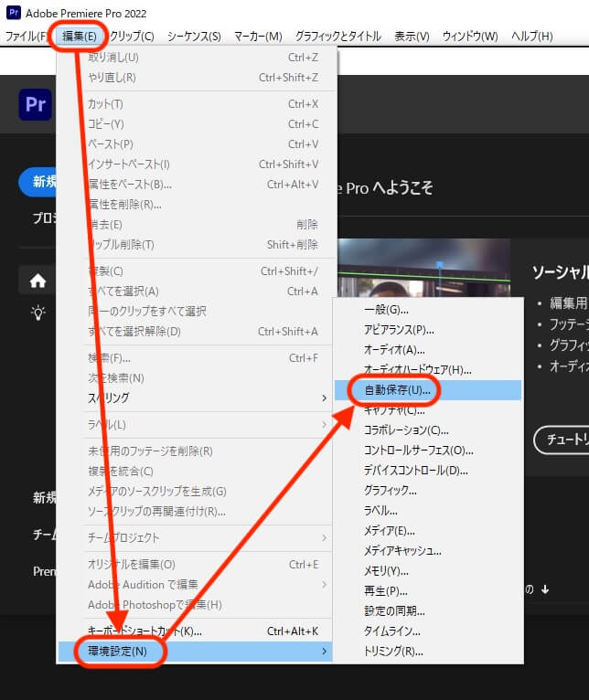Click the tutorial video thumbnail
589x700 pixels.
pyautogui.click(x=424, y=268)
